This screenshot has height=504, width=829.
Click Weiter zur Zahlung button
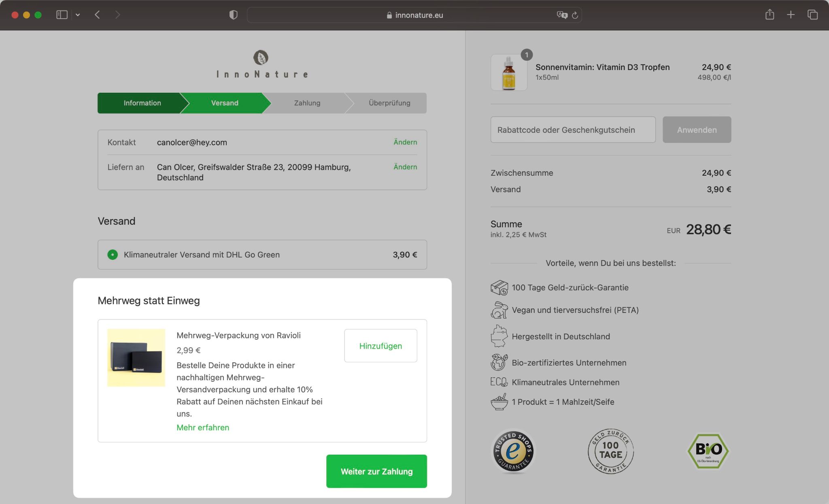point(376,471)
